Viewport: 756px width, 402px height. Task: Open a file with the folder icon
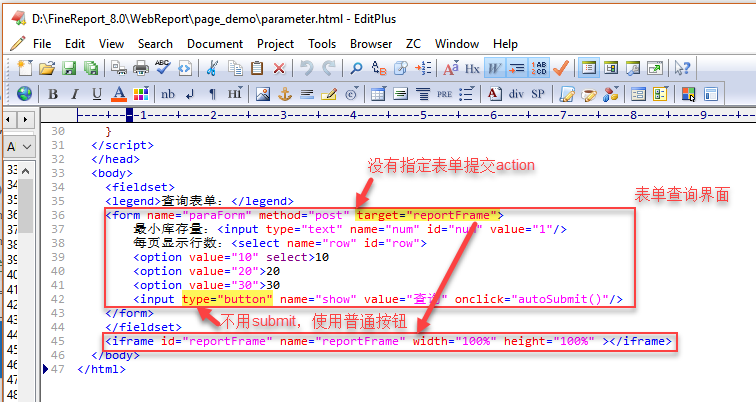[47, 68]
